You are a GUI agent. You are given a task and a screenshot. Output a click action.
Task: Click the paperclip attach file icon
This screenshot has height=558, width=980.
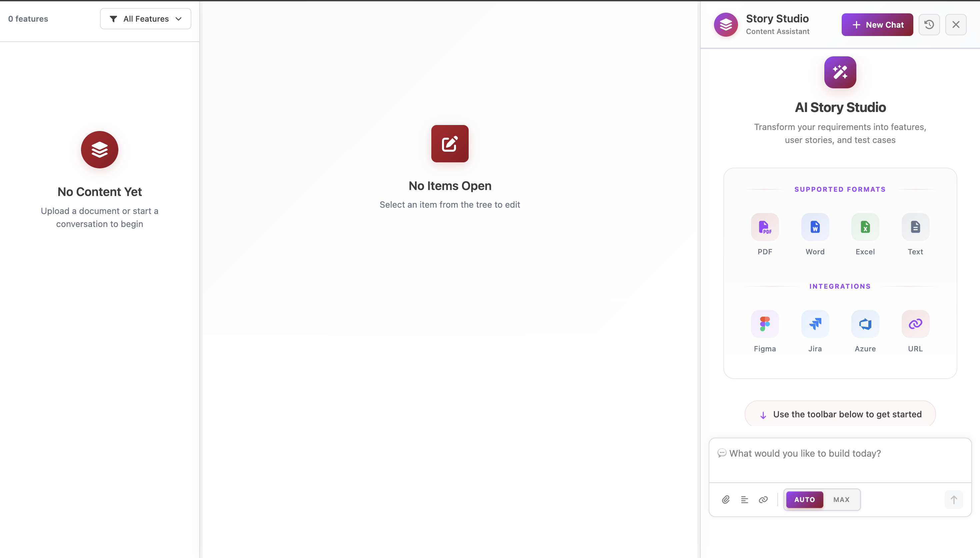pos(726,499)
